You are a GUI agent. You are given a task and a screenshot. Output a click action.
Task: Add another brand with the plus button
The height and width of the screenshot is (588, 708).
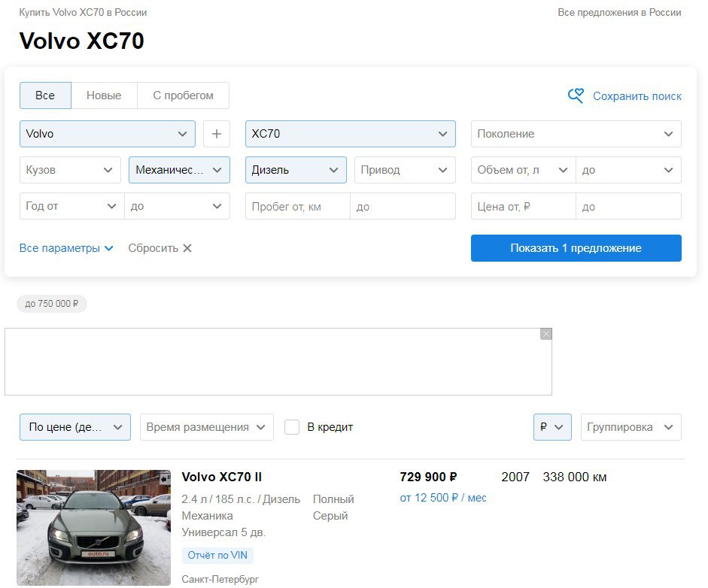tap(217, 134)
